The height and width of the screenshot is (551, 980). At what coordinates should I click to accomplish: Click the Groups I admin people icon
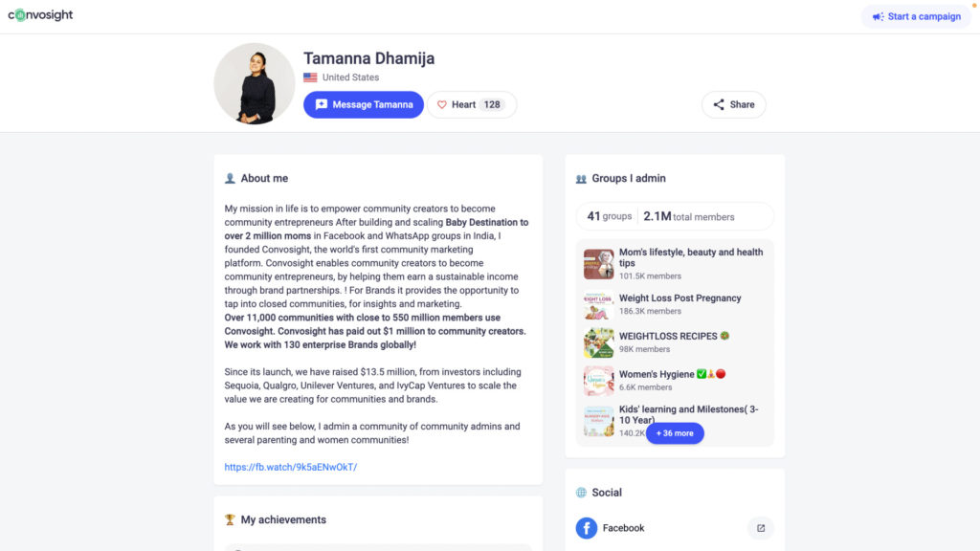581,179
